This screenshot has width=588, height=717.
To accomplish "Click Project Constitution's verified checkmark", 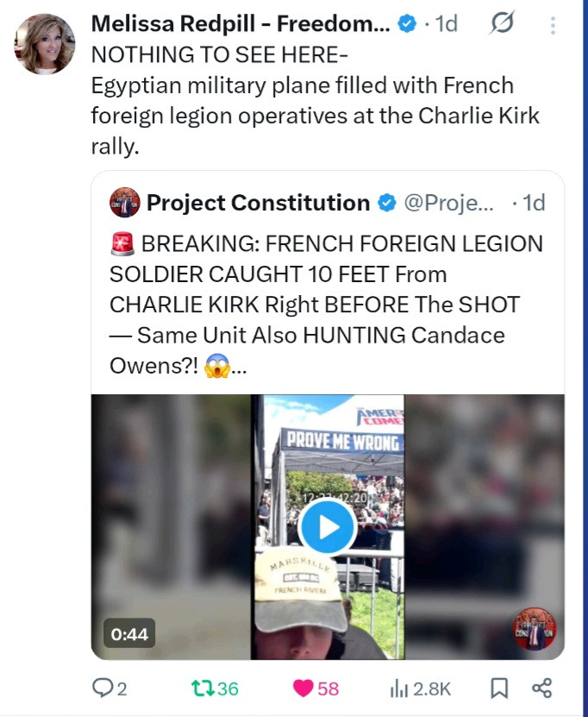I will coord(387,203).
